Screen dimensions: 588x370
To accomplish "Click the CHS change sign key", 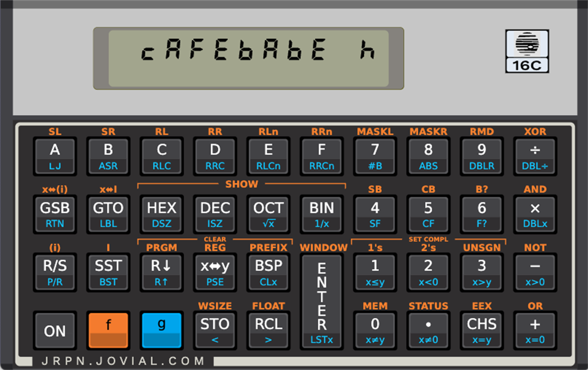I will [x=482, y=330].
